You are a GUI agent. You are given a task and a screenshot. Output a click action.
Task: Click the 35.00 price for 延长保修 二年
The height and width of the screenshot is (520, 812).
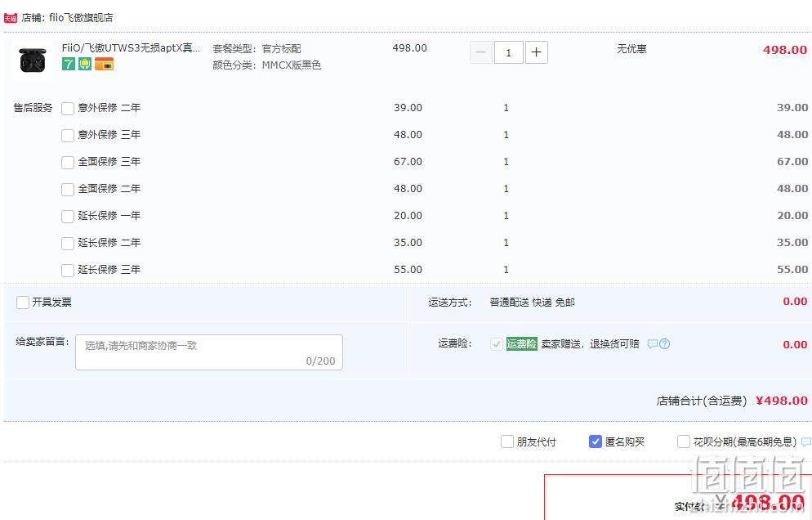[x=408, y=243]
